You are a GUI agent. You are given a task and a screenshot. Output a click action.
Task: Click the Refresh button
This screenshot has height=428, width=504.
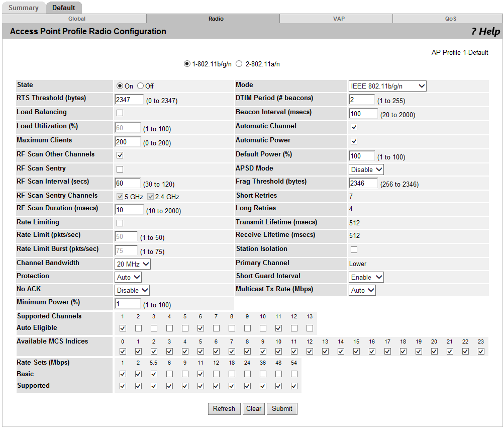click(224, 408)
